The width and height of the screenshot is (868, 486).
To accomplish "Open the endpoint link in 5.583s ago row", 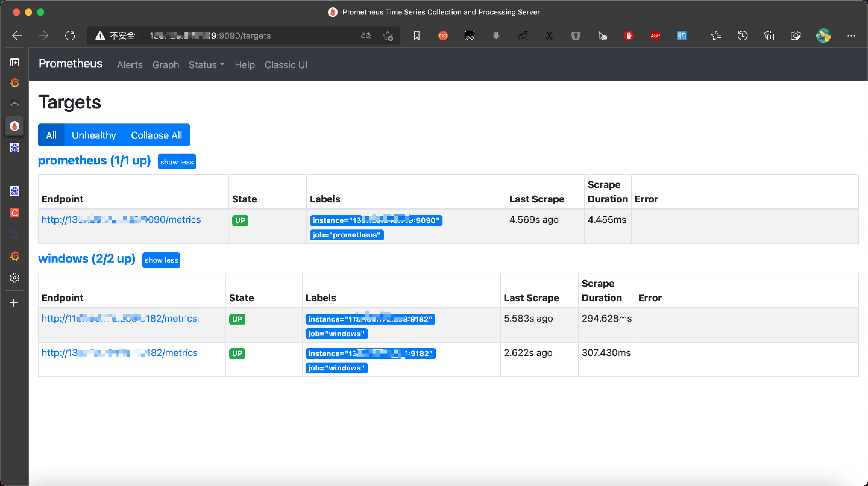I will [x=119, y=318].
